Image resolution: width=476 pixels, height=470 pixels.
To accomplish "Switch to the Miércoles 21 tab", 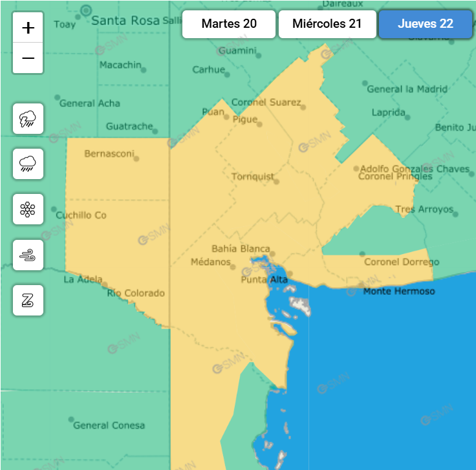I will point(327,25).
